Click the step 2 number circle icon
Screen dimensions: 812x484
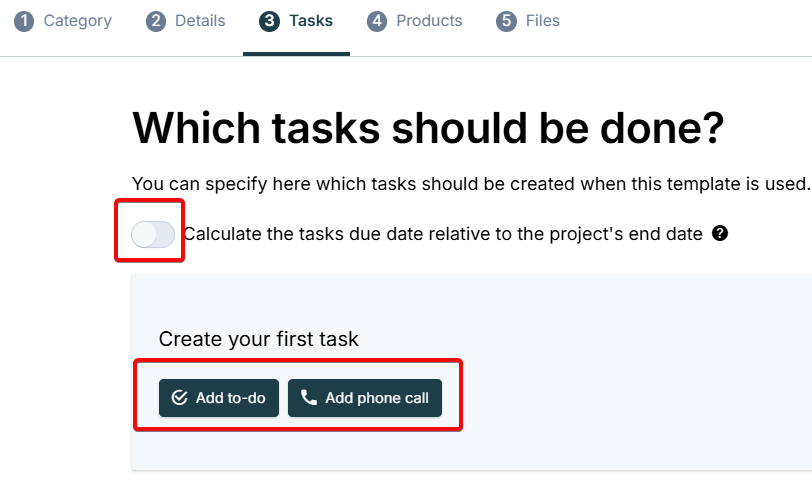(x=156, y=21)
